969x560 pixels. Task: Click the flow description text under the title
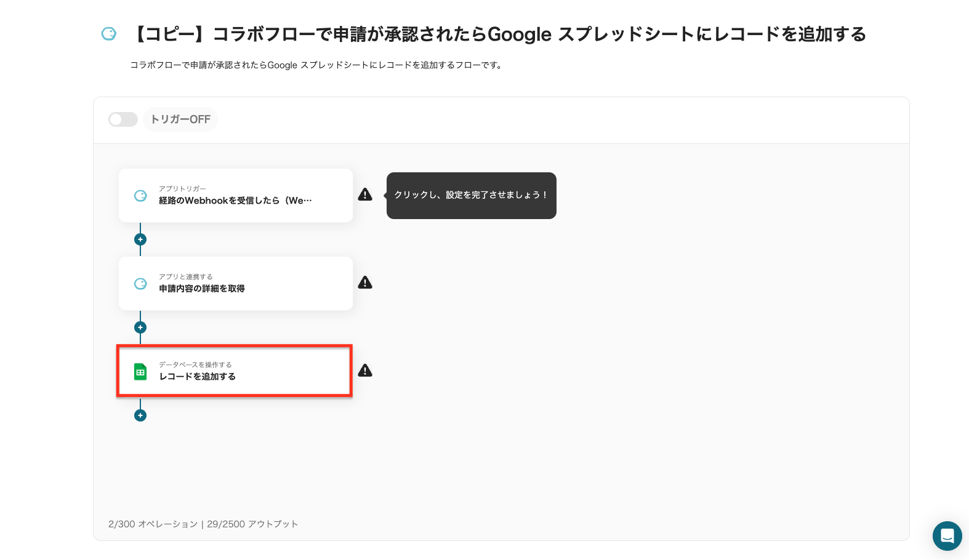point(317,65)
